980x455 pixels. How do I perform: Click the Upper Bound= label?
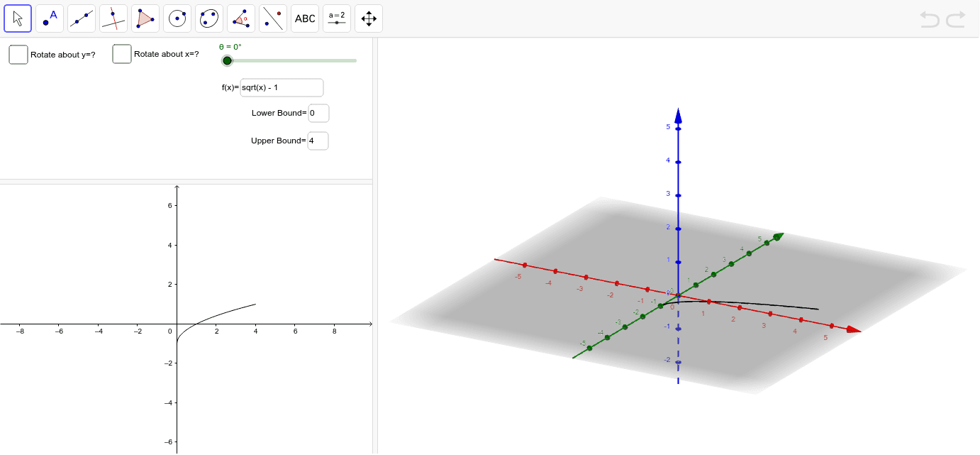[278, 141]
